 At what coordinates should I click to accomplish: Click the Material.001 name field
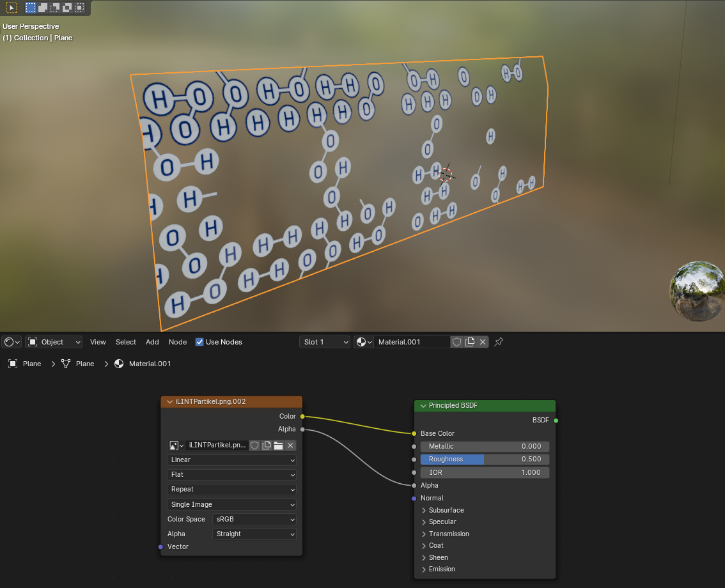tap(411, 342)
